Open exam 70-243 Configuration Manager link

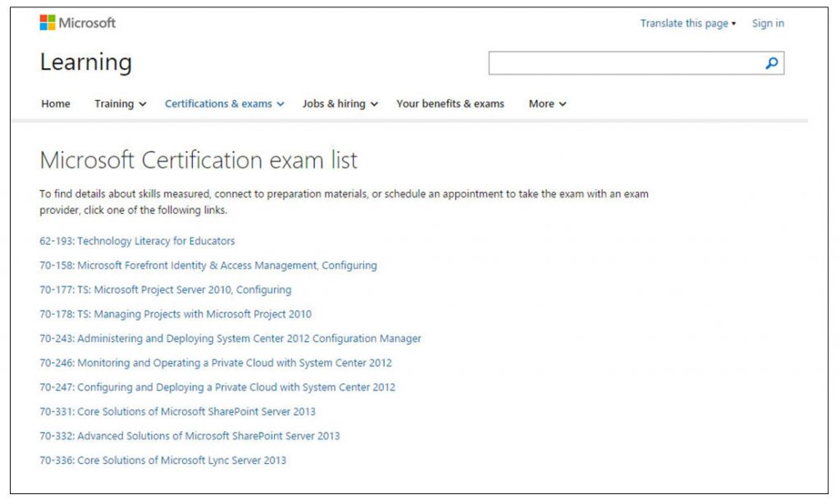pos(231,338)
